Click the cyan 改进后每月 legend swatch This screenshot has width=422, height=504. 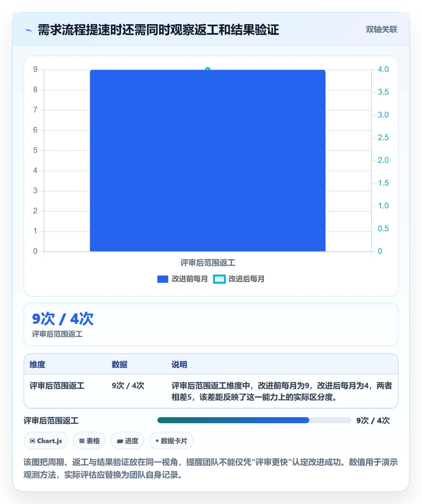click(x=219, y=279)
